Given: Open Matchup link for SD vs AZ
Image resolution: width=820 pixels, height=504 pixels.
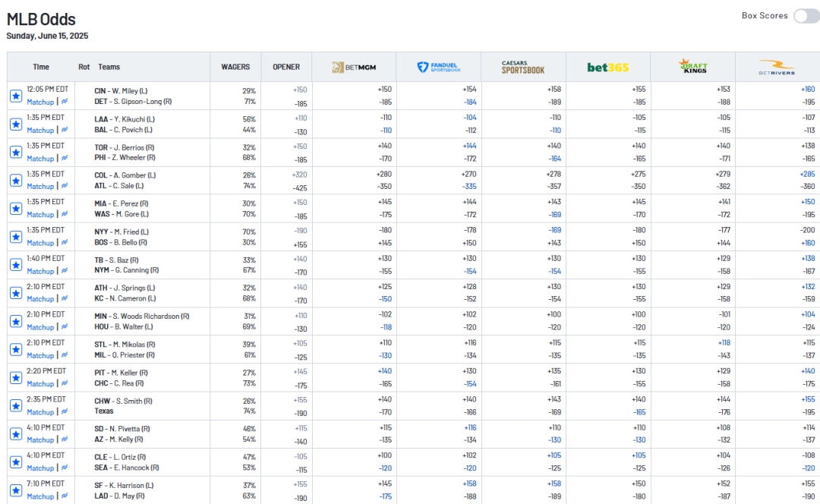Looking at the screenshot, I should pos(40,439).
